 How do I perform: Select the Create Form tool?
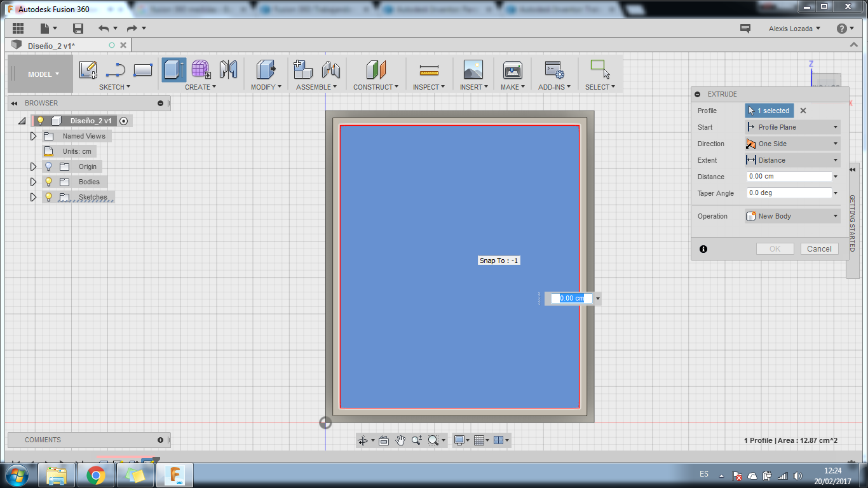[x=201, y=70]
